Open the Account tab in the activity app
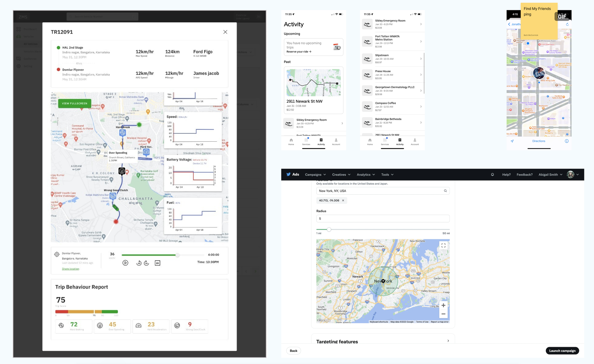Image resolution: width=594 pixels, height=364 pixels. (336, 141)
